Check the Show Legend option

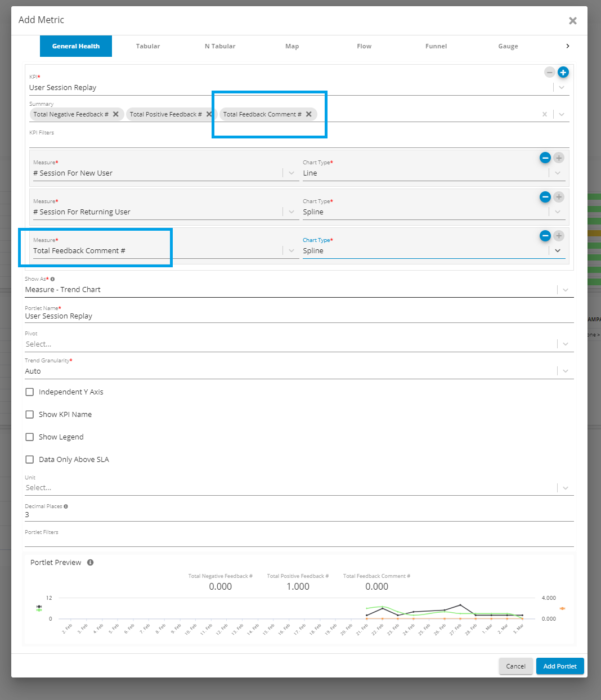tap(30, 437)
